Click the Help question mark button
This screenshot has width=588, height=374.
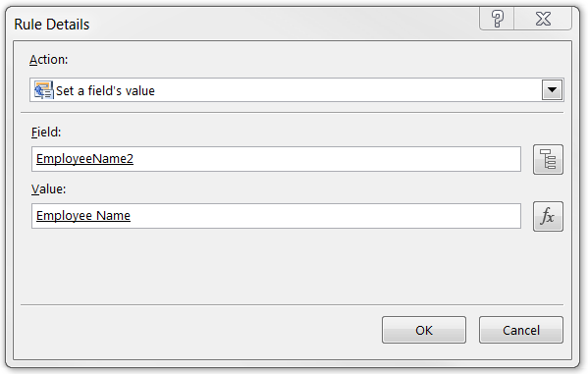pos(498,19)
